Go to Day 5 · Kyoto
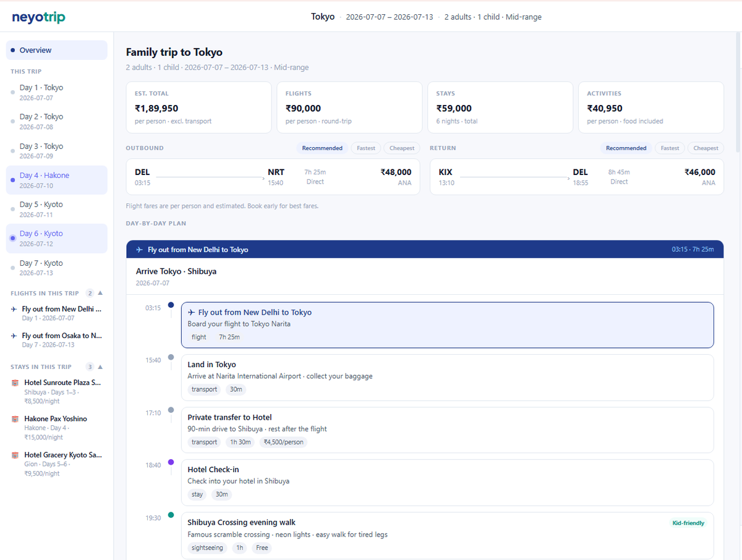The height and width of the screenshot is (560, 742). 57,209
